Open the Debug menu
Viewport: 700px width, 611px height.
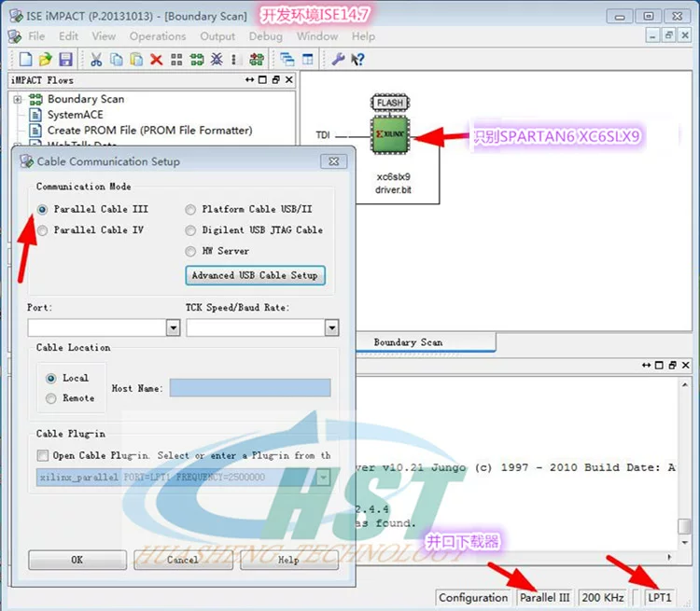pos(266,36)
